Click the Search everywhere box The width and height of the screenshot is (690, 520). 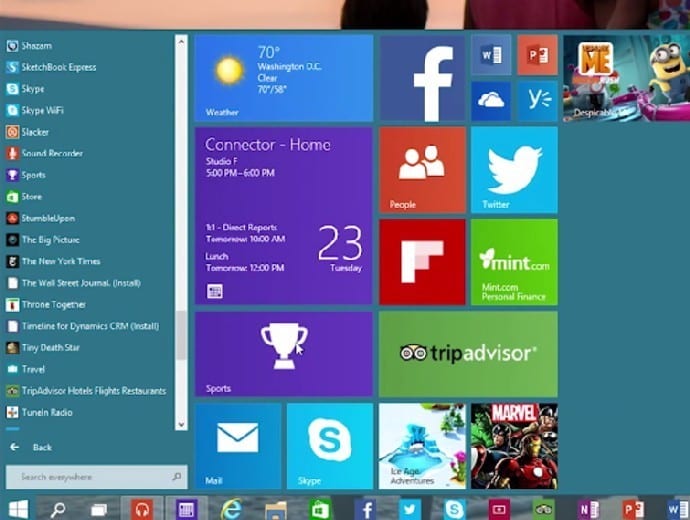96,477
